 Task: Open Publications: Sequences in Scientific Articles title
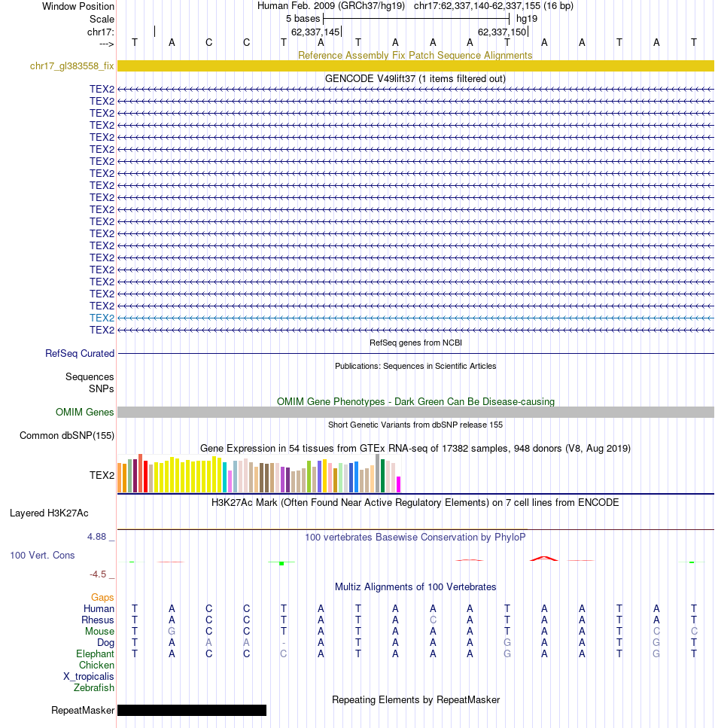click(415, 366)
